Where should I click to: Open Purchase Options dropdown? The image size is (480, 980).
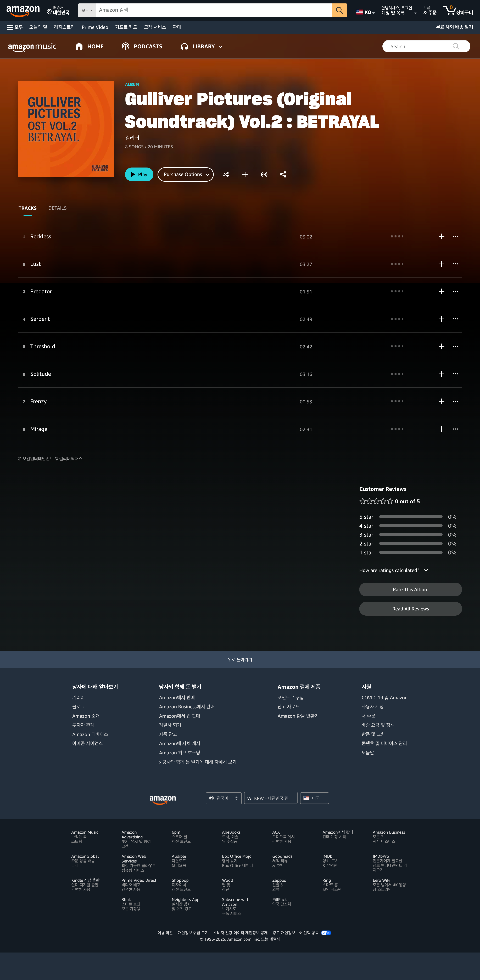tap(186, 175)
